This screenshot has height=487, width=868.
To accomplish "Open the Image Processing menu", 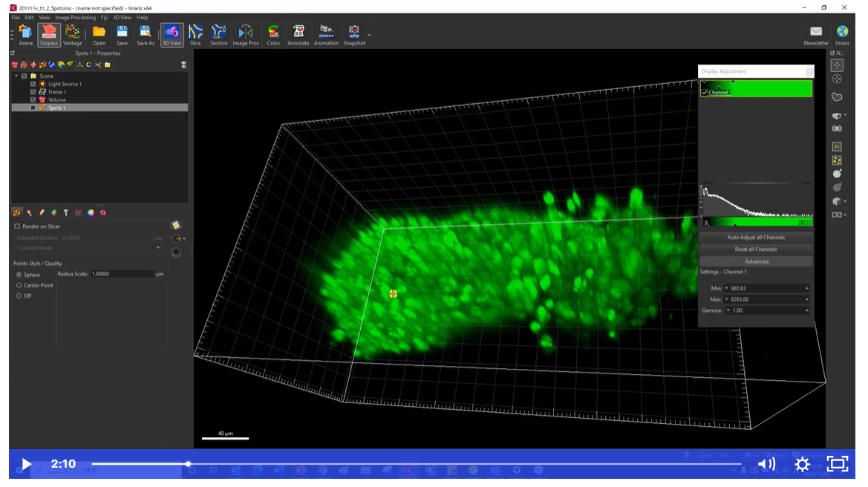I will pos(75,17).
